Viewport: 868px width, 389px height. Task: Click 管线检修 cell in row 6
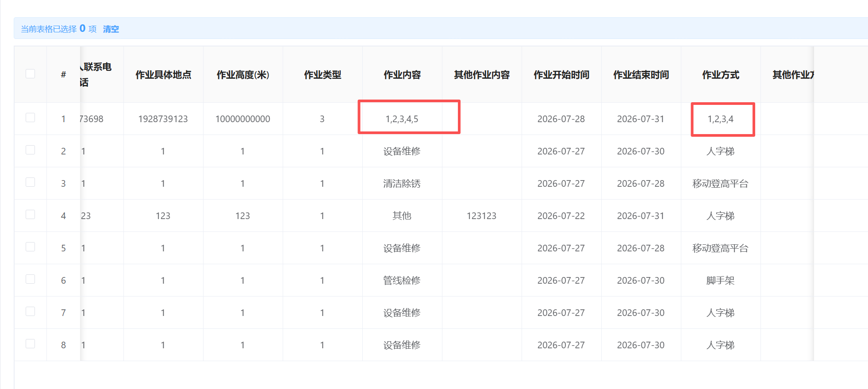pos(402,281)
